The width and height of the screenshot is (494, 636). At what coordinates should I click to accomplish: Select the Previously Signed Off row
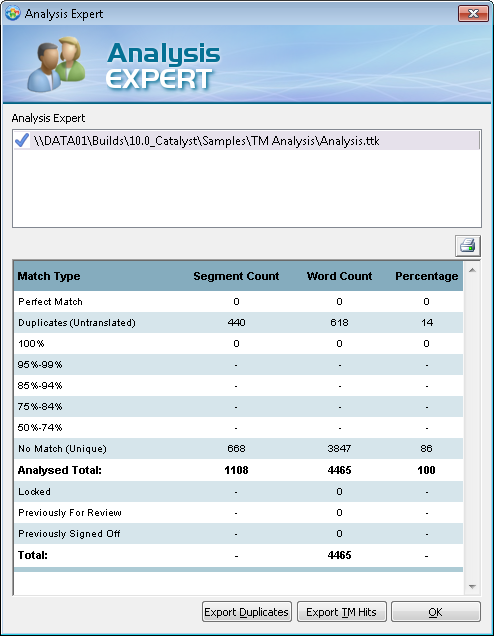[x=238, y=533]
